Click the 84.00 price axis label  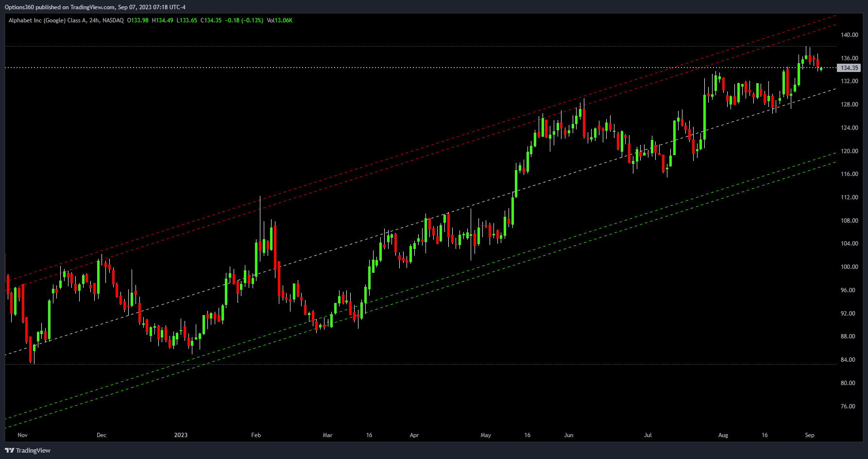tap(848, 360)
